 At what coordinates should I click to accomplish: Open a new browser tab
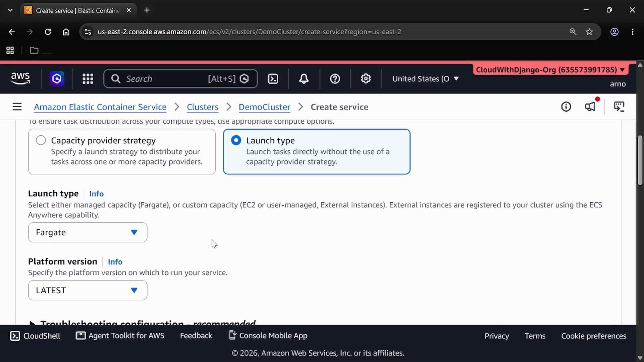[x=147, y=10]
